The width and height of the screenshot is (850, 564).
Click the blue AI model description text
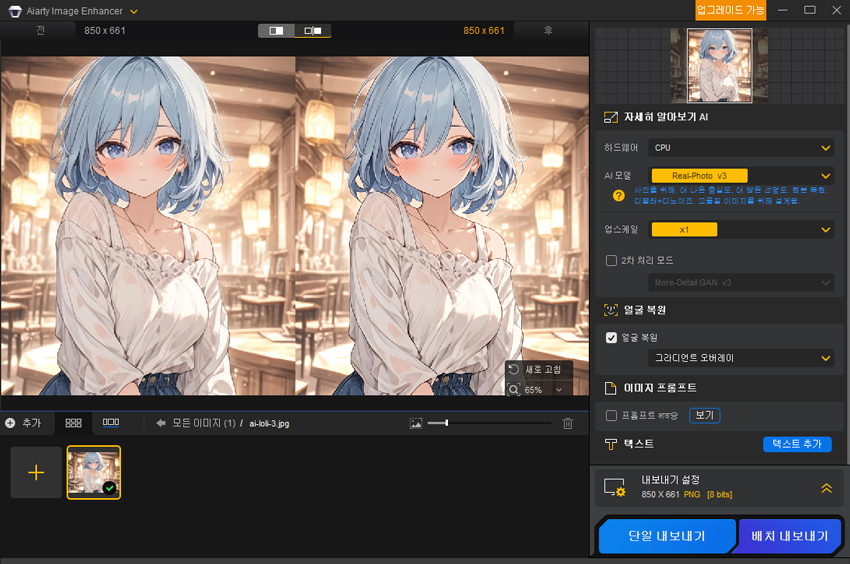point(730,196)
